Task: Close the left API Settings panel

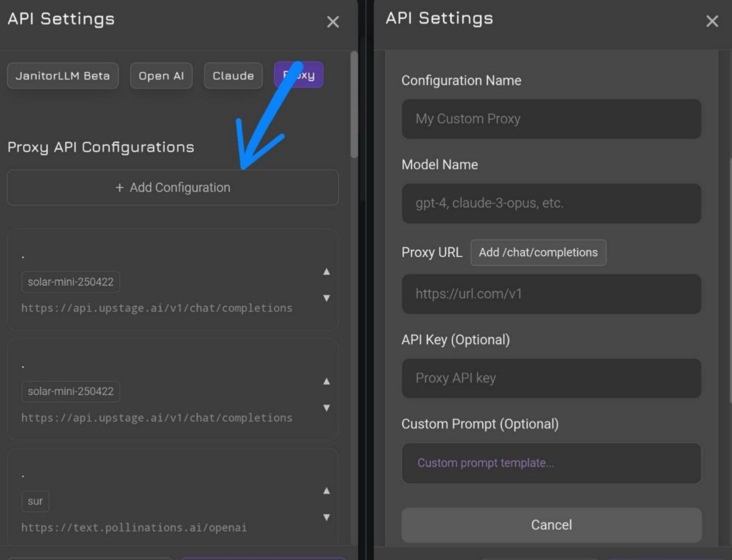Action: tap(333, 22)
